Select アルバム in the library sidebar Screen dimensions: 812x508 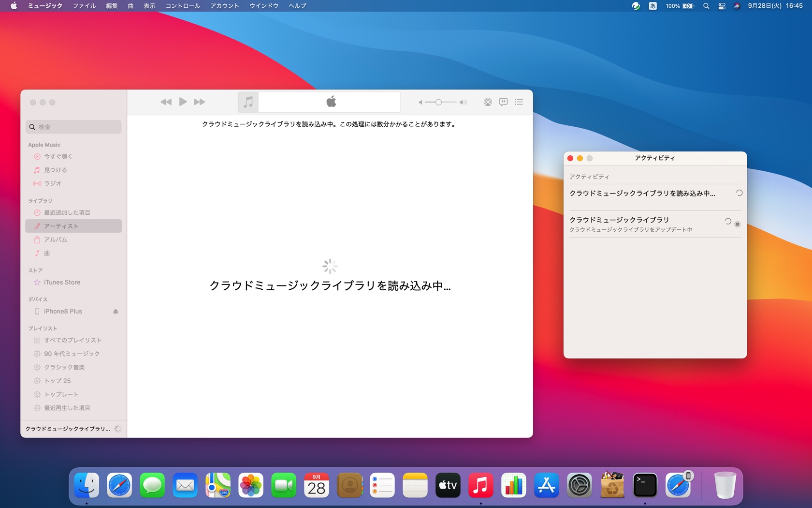click(x=56, y=240)
